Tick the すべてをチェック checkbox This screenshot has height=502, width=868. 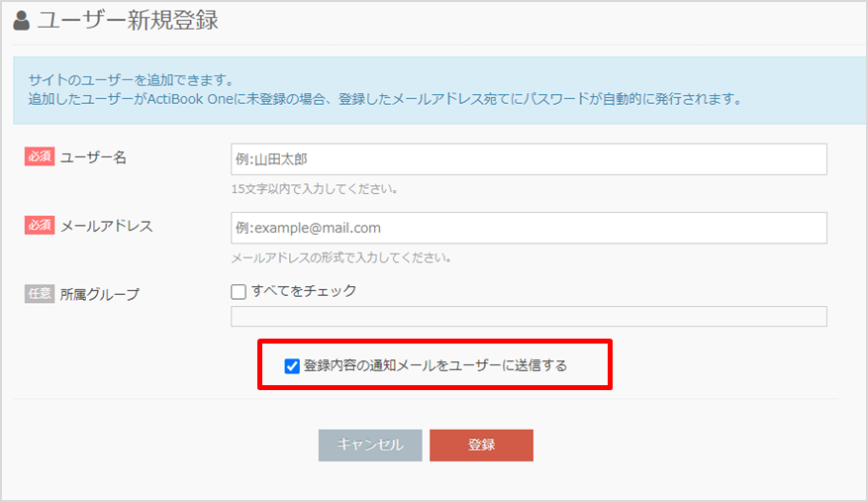click(x=239, y=291)
